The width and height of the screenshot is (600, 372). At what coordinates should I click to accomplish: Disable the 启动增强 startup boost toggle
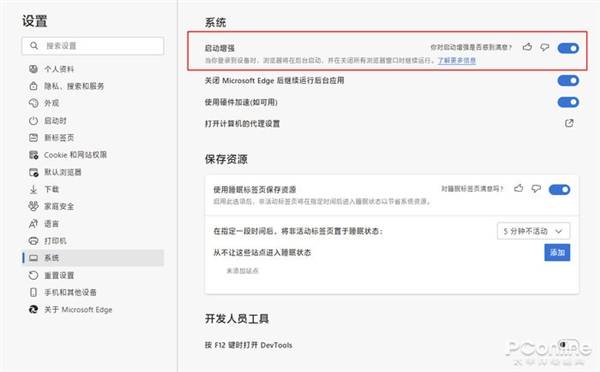click(568, 48)
